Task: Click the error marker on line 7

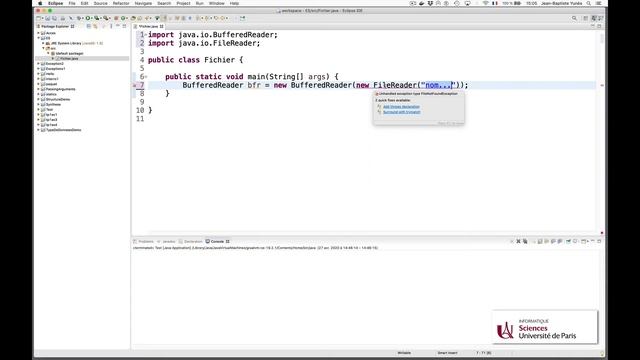Action: (x=135, y=85)
